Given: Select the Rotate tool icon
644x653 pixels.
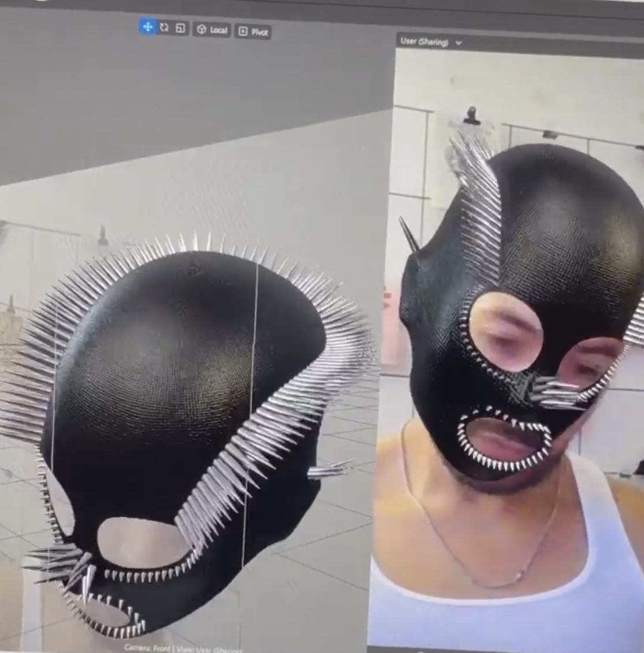Looking at the screenshot, I should (165, 28).
